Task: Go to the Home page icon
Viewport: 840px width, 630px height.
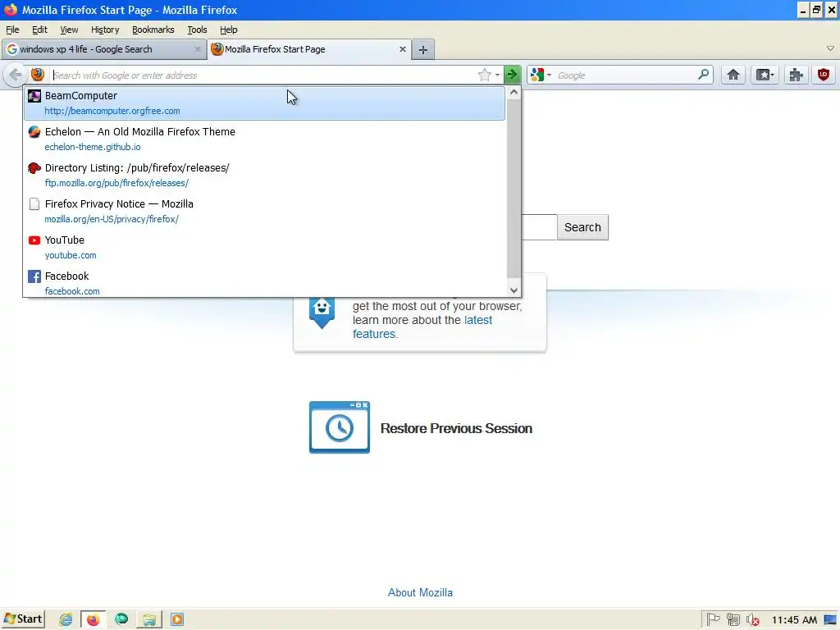Action: pyautogui.click(x=733, y=75)
